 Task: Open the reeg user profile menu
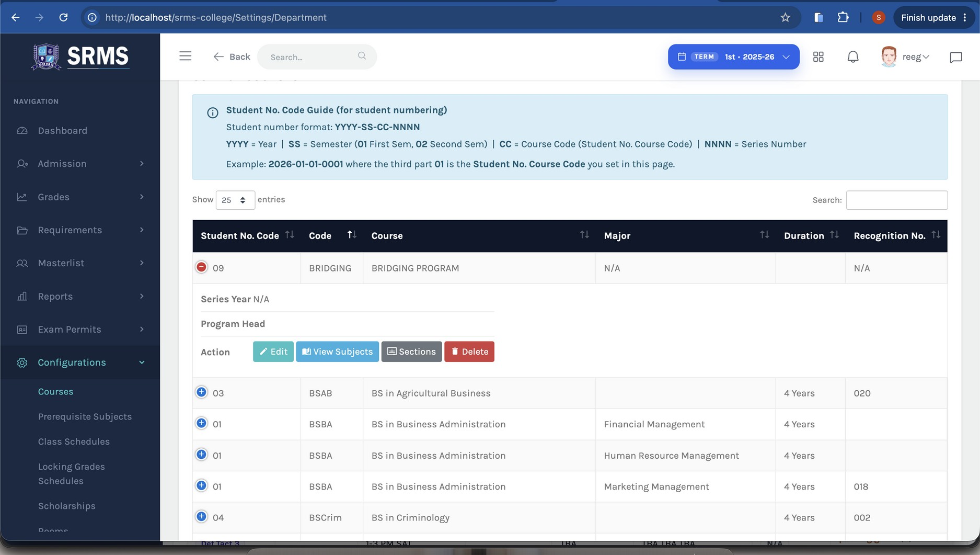point(905,56)
